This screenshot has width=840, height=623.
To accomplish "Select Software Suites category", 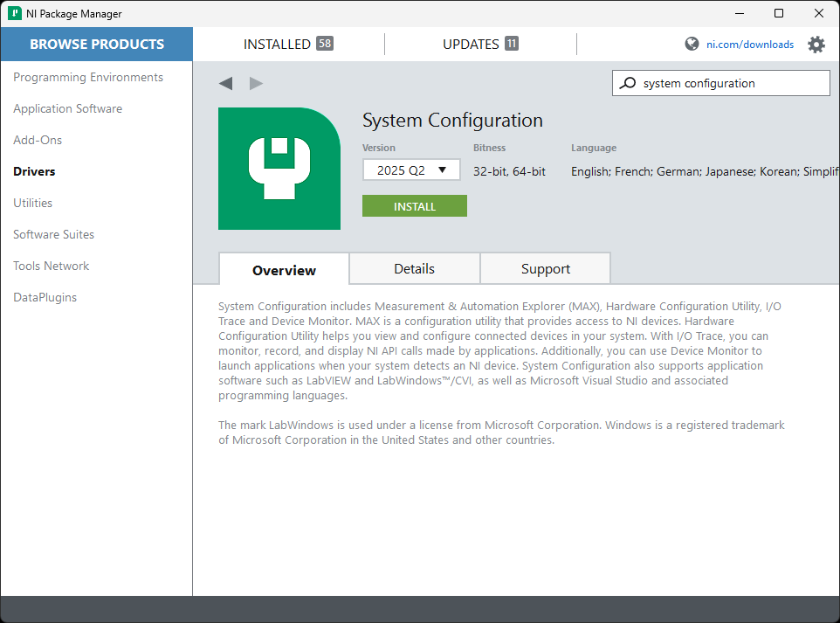I will [53, 234].
